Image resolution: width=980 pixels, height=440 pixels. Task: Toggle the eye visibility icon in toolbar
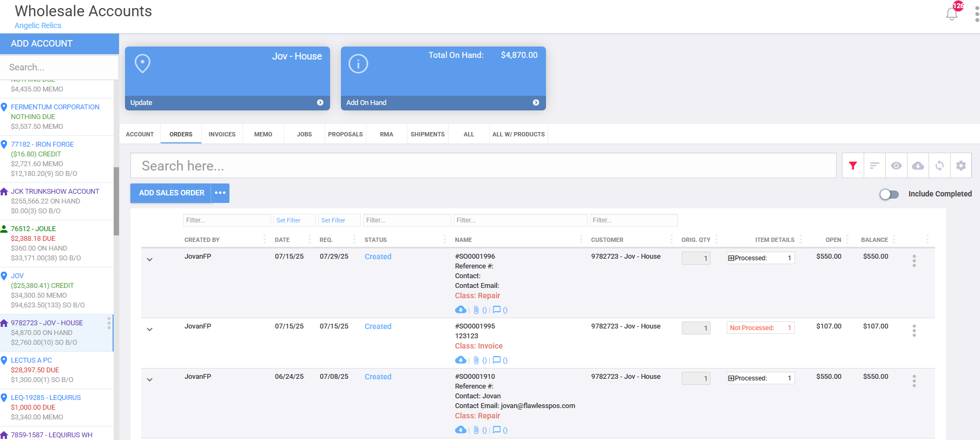pos(896,166)
